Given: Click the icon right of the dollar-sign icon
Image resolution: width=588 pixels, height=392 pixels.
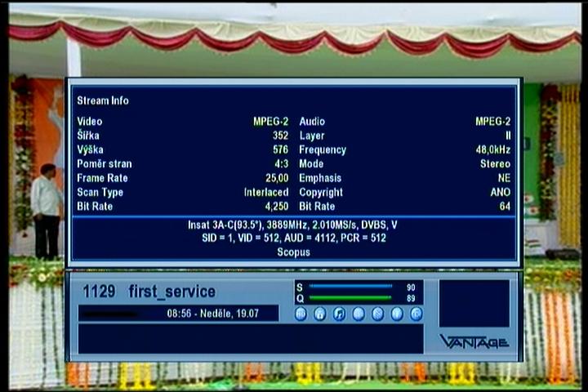Looking at the screenshot, I should click(x=397, y=314).
